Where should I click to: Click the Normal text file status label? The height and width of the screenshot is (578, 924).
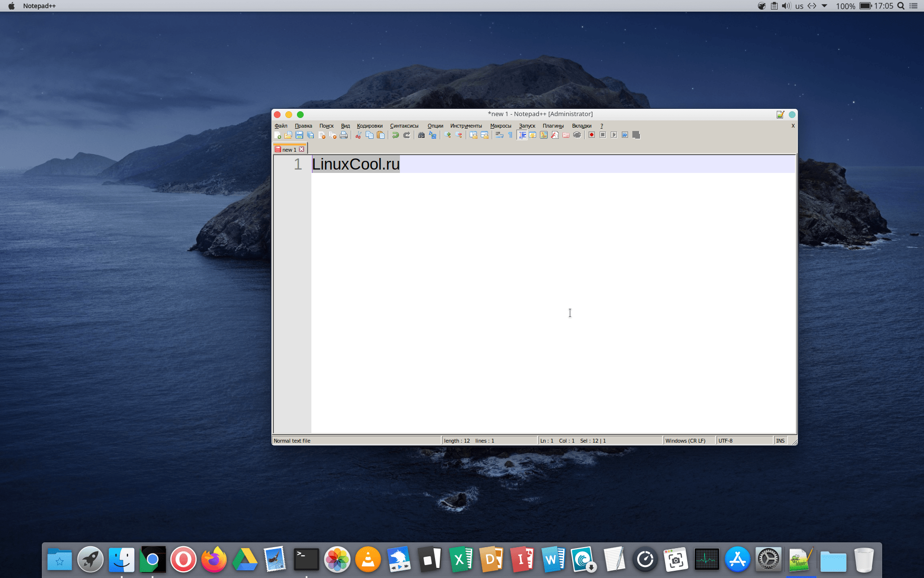point(292,441)
